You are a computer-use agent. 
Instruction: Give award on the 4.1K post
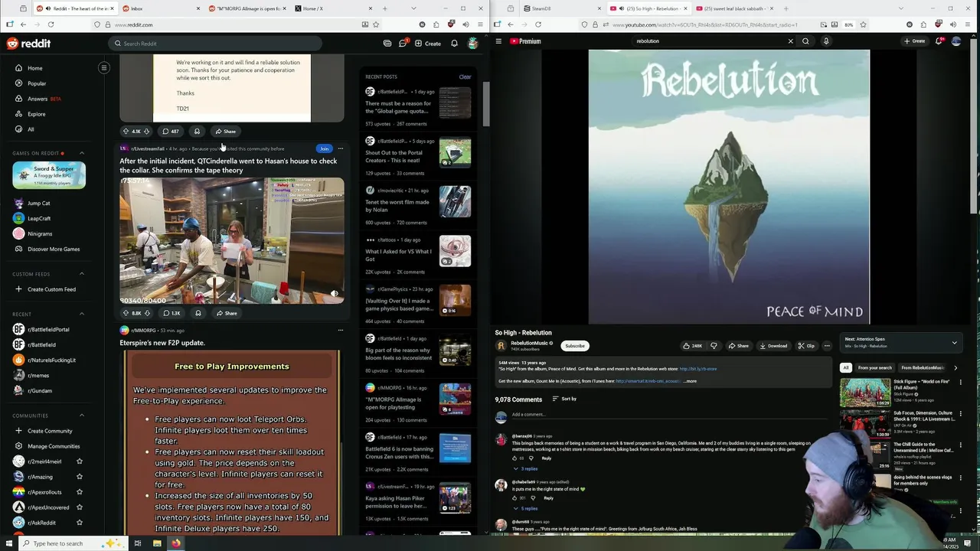tap(197, 132)
